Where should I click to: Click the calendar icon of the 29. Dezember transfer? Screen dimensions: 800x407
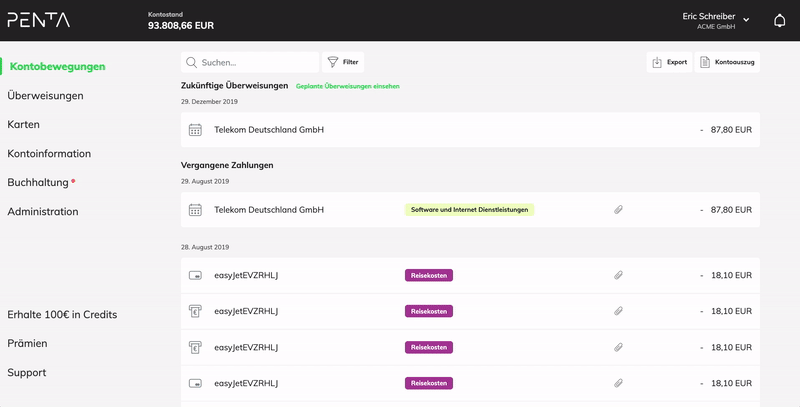tap(195, 130)
